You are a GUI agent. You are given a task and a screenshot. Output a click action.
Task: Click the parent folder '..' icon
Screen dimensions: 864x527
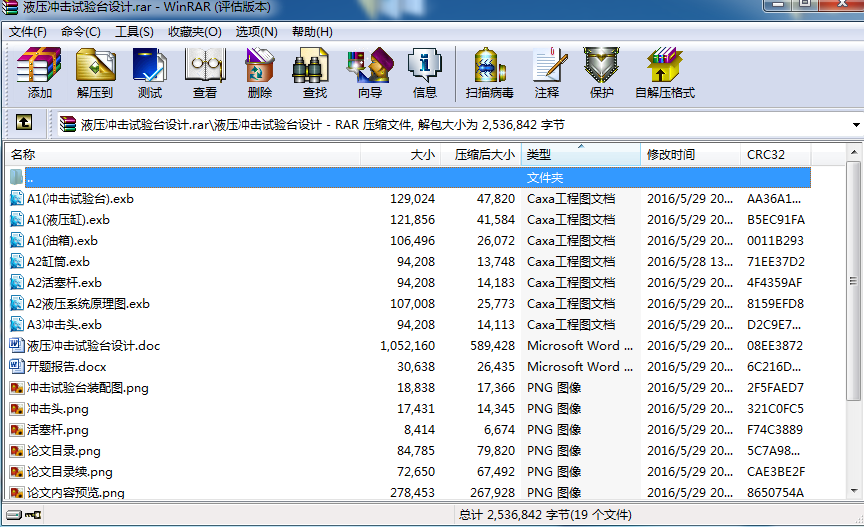tap(17, 178)
